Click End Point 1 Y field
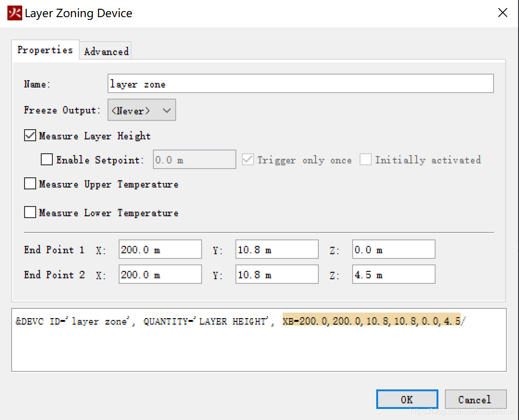Screen dimensions: 519x420 tap(277, 249)
